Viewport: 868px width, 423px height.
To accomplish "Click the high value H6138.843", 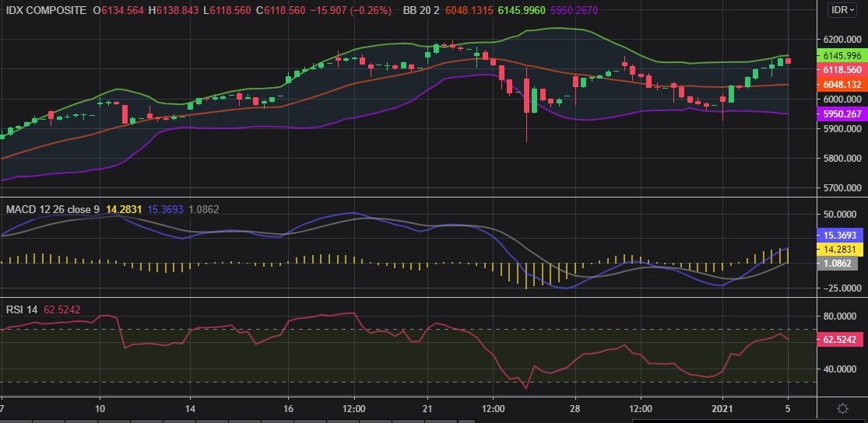I will [x=174, y=11].
